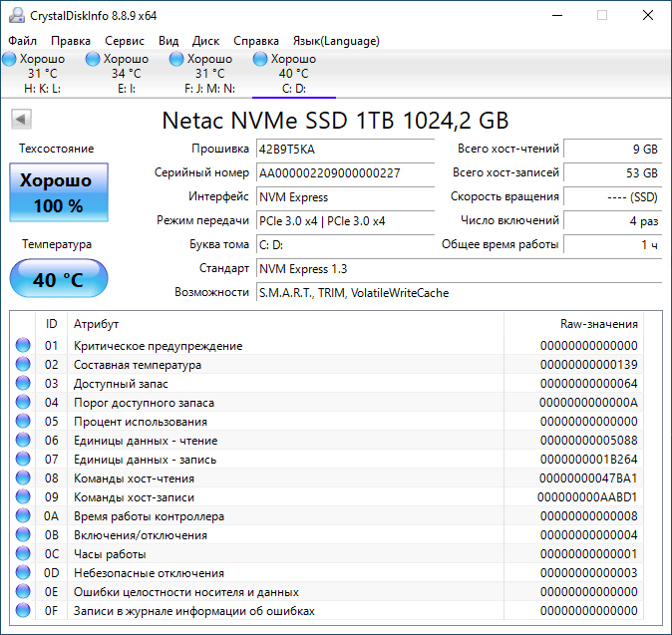Click the CrystalDiskInfo app icon in title bar
Image resolution: width=672 pixels, height=635 pixels.
[17, 15]
